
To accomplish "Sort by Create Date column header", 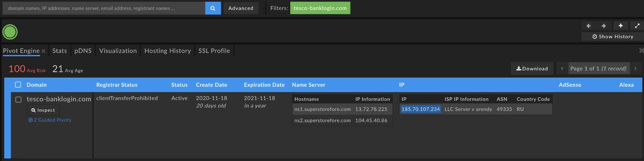I will click(212, 85).
